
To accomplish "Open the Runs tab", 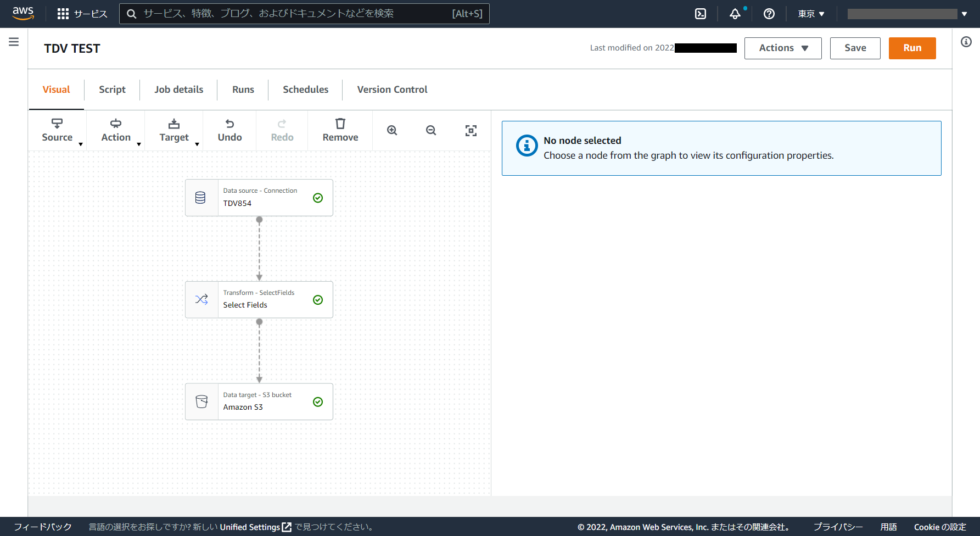I will click(x=243, y=90).
